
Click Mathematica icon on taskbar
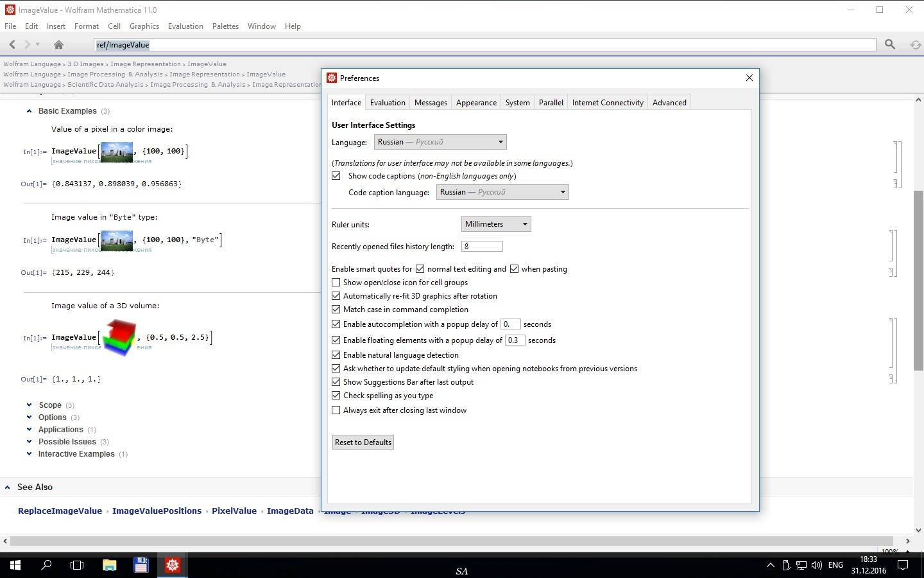click(172, 565)
